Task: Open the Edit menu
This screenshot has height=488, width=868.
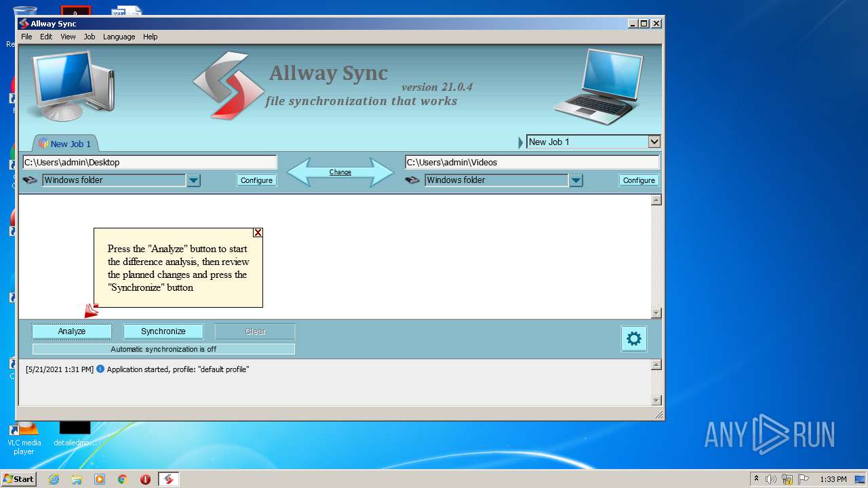Action: [46, 37]
